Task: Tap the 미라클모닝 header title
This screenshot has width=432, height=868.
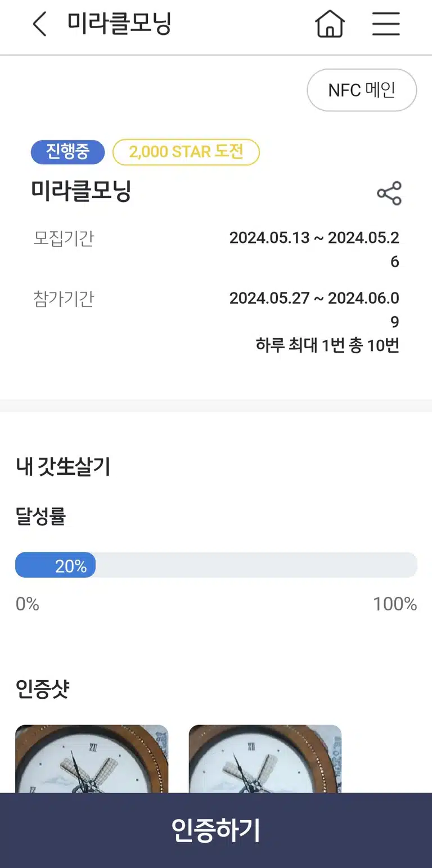Action: (119, 24)
